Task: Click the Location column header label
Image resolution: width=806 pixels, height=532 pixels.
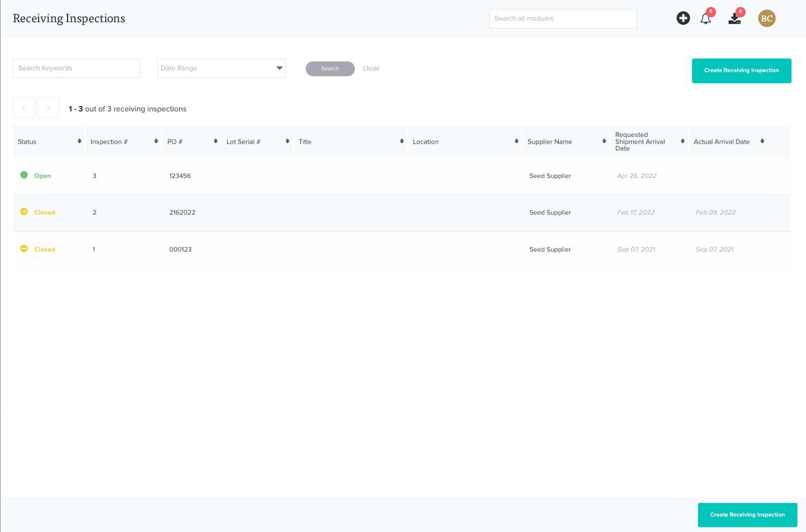Action: [x=426, y=142]
